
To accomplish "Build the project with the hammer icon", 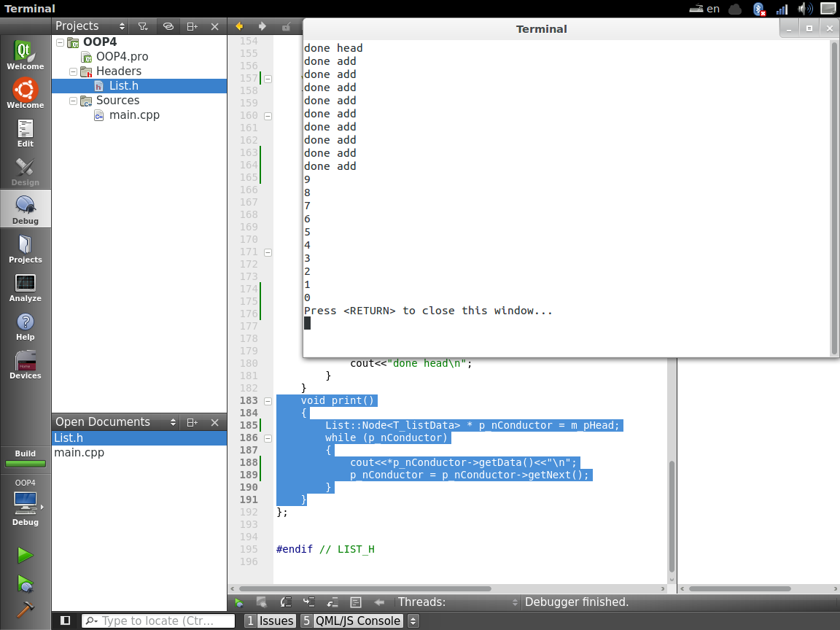I will [x=26, y=610].
